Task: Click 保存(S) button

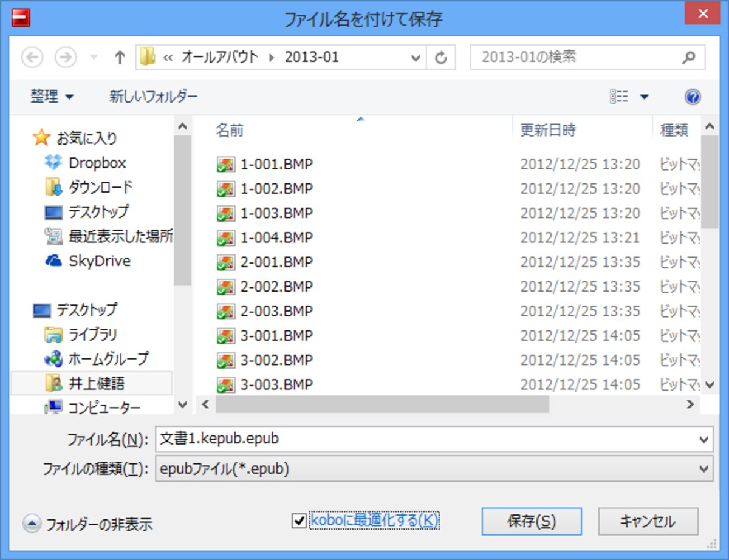Action: 532,521
